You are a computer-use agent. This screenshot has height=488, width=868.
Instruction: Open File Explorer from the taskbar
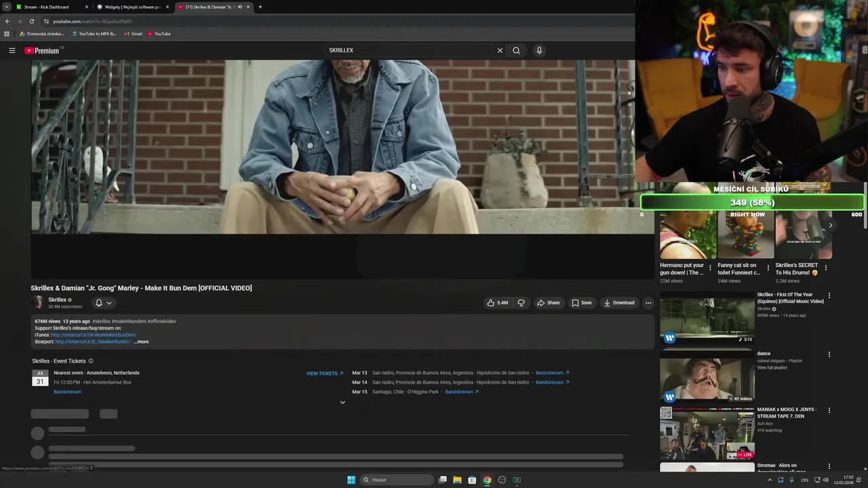pos(457,480)
